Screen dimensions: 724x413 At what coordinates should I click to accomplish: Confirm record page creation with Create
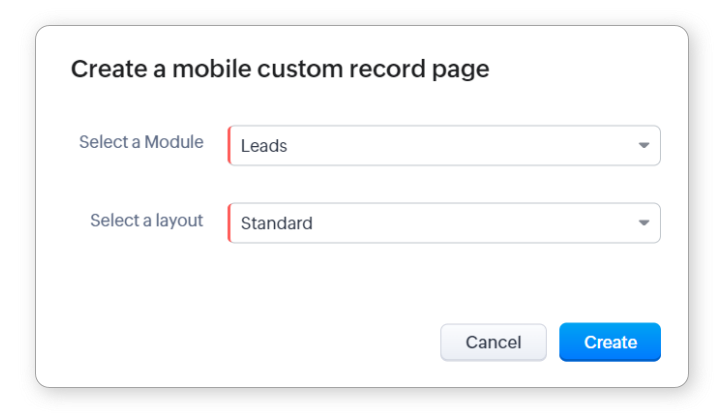(x=610, y=342)
